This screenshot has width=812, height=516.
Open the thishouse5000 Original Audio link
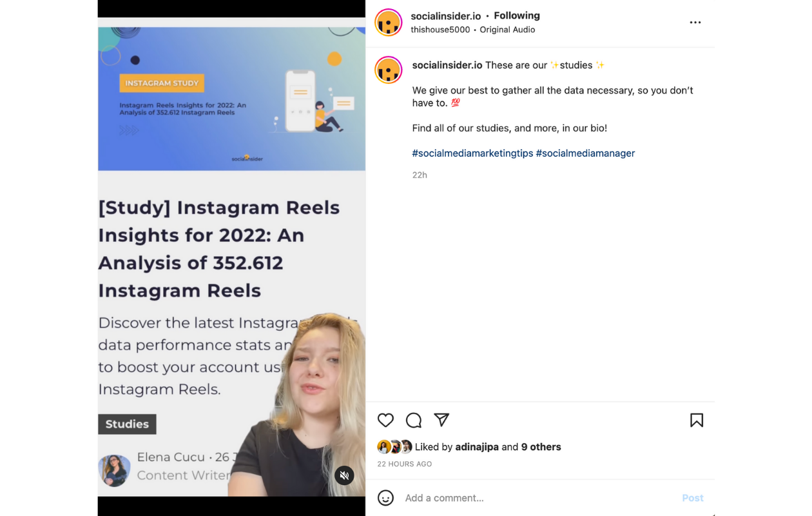point(473,30)
